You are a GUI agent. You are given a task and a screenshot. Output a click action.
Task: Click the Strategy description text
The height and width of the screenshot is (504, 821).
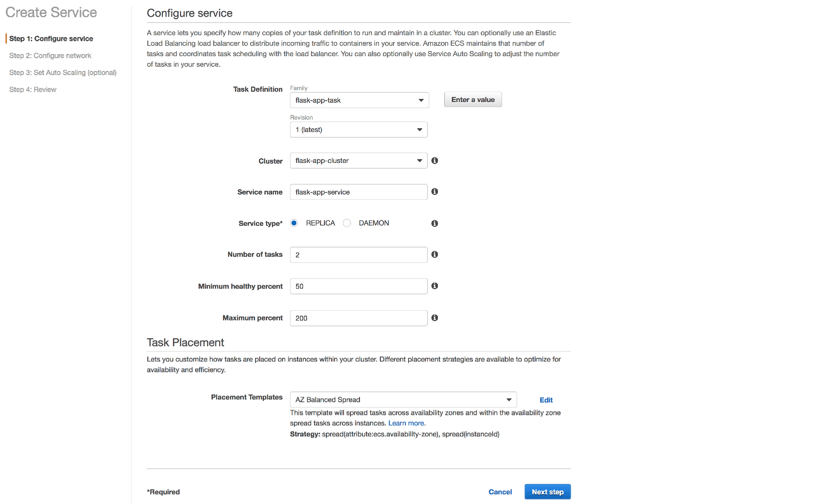point(394,434)
